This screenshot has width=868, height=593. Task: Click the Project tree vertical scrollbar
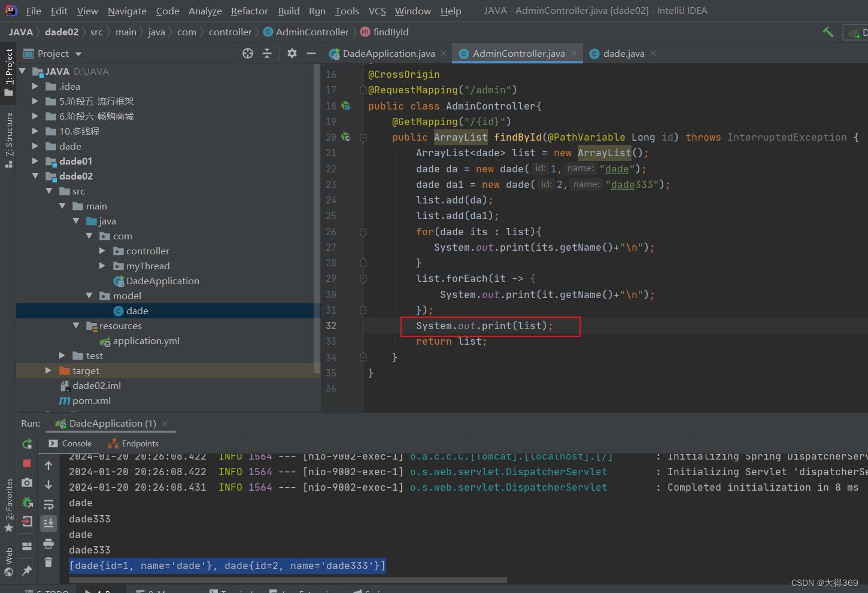(317, 218)
